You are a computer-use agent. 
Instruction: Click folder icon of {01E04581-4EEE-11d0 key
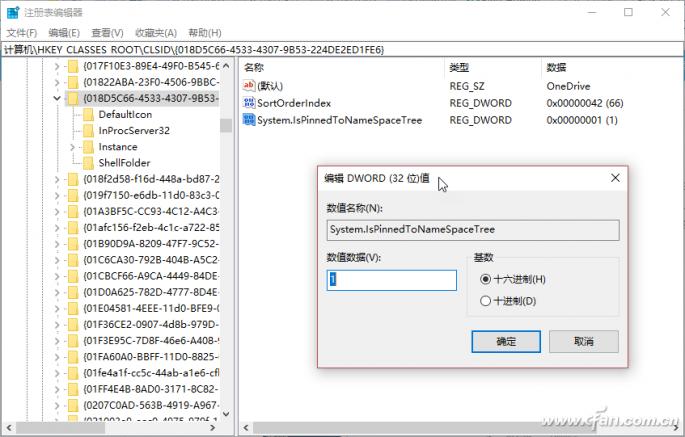pyautogui.click(x=73, y=309)
